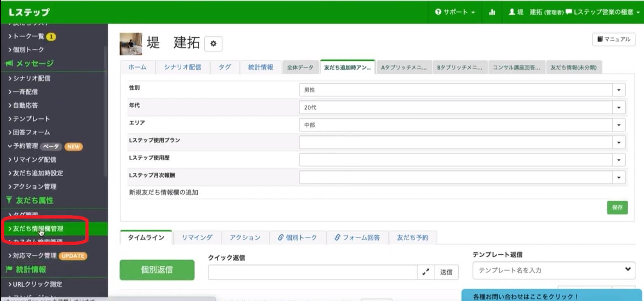Select the Bタブリッチメニ... tab
The height and width of the screenshot is (301, 644).
click(x=459, y=68)
